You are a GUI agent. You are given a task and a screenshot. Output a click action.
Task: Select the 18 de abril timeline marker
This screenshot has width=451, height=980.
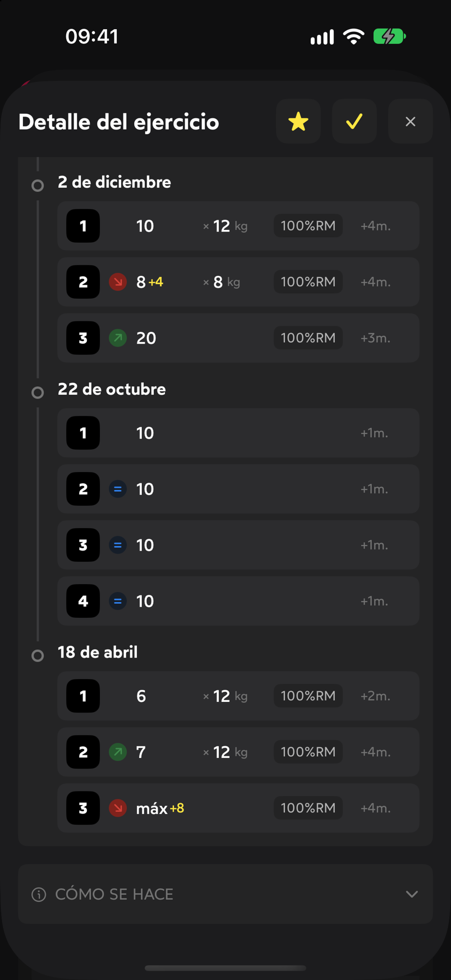coord(38,655)
